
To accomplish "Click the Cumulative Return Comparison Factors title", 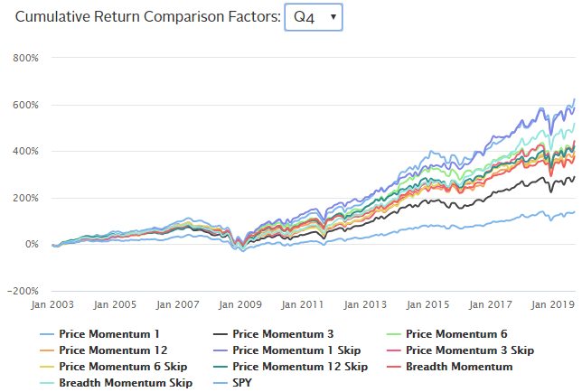I will tap(145, 17).
